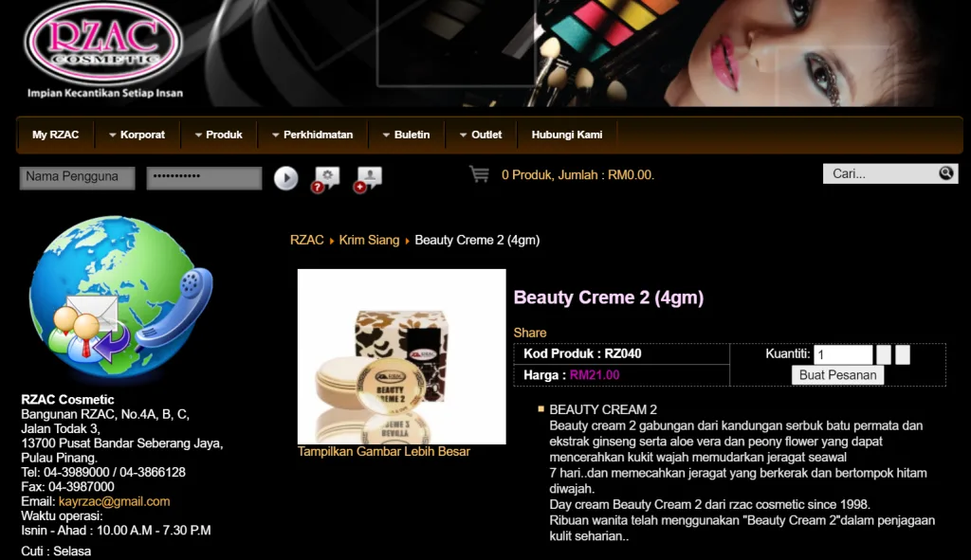Go to Hubungi Kami page
Viewport: 971px width, 560px height.
coord(567,135)
